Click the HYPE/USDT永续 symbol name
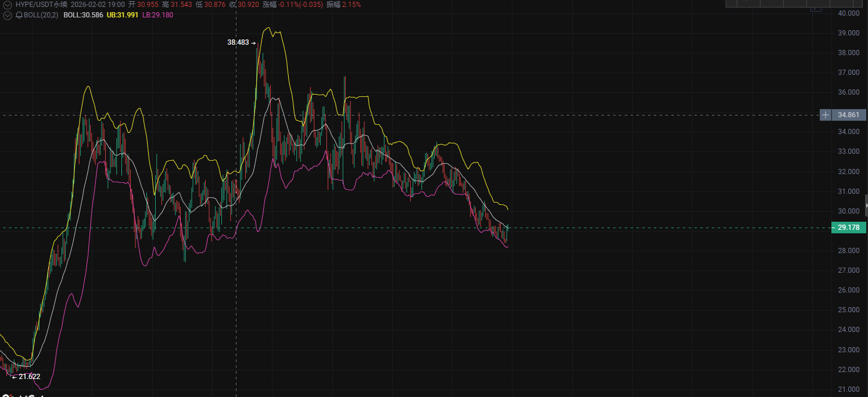The height and width of the screenshot is (397, 868). pyautogui.click(x=41, y=5)
